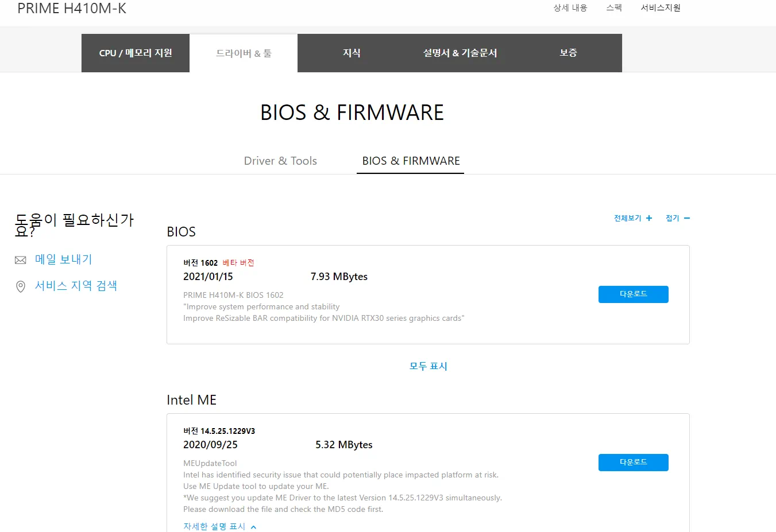The image size is (776, 532).
Task: Download Intel ME 14.5.25.1229V3 update
Action: (x=634, y=463)
